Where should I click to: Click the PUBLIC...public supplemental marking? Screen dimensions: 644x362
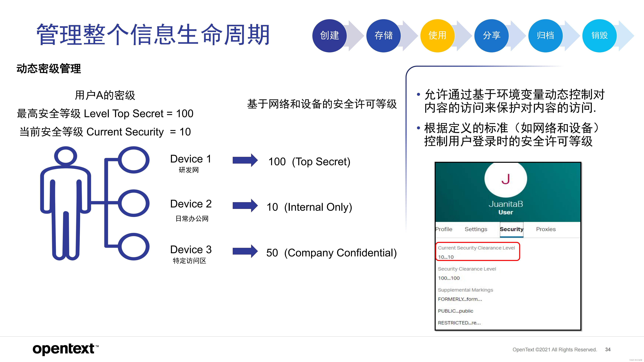(x=455, y=311)
